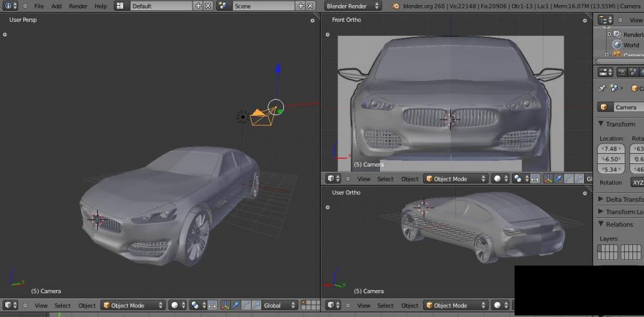This screenshot has width=644, height=317.
Task: Click the editor type icon in left viewport
Action: 8,305
